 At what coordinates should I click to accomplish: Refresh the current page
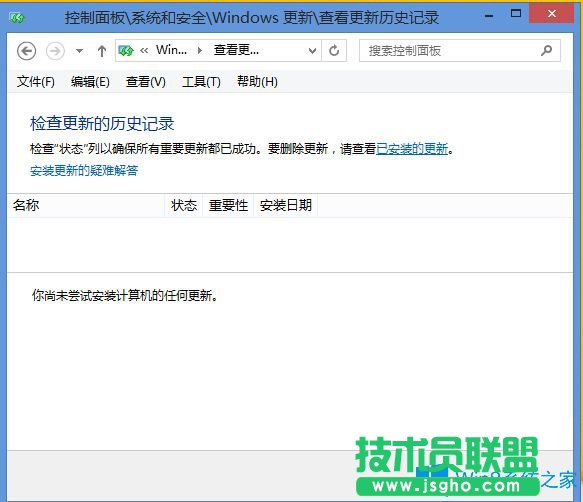[334, 51]
